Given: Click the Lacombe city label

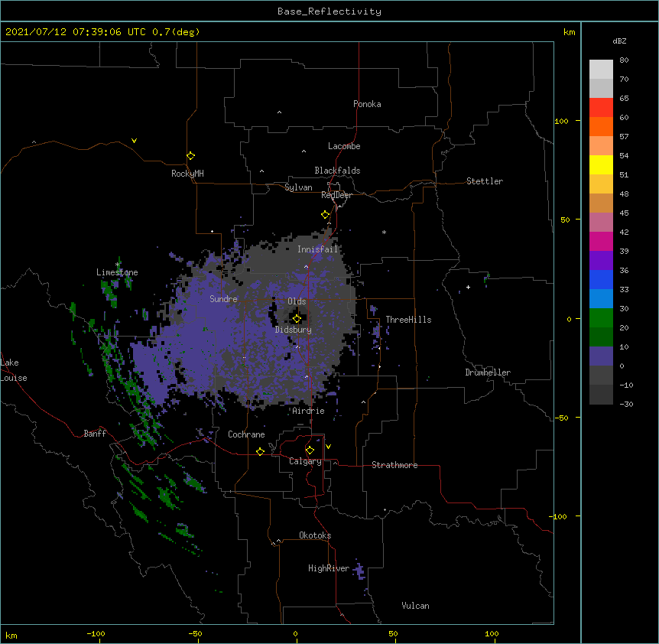Looking at the screenshot, I should (344, 146).
